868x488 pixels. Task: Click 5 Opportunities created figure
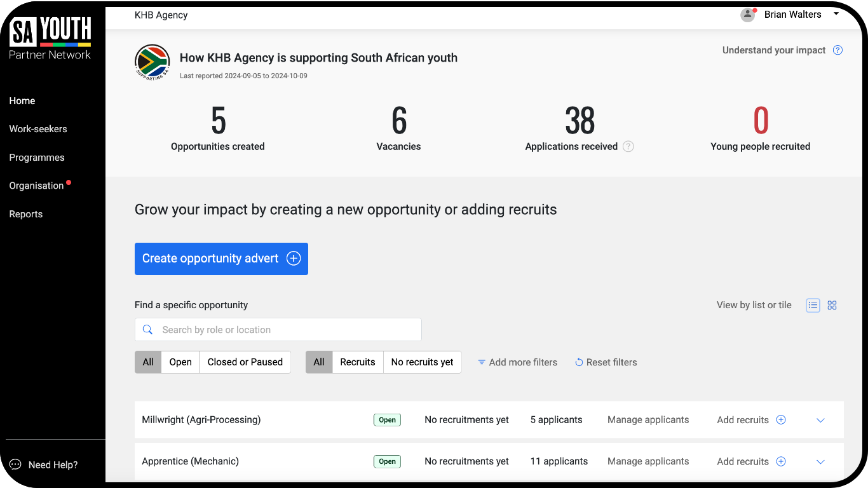click(218, 121)
